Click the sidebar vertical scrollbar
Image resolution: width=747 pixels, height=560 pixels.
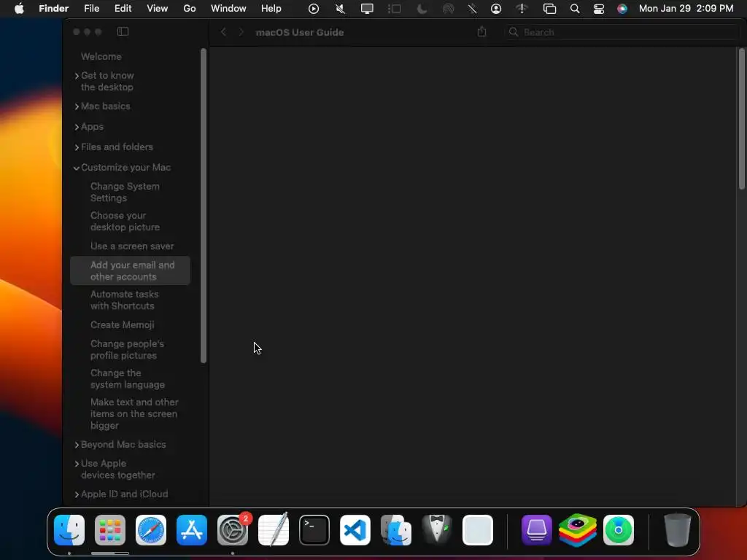tap(204, 206)
